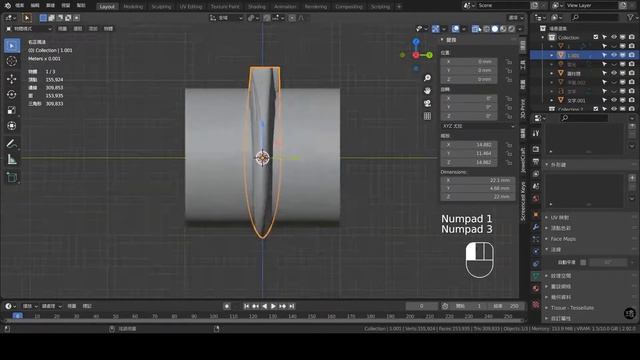Hide the selected 1.001 object via eye icon
640x360 pixels.
[613, 55]
